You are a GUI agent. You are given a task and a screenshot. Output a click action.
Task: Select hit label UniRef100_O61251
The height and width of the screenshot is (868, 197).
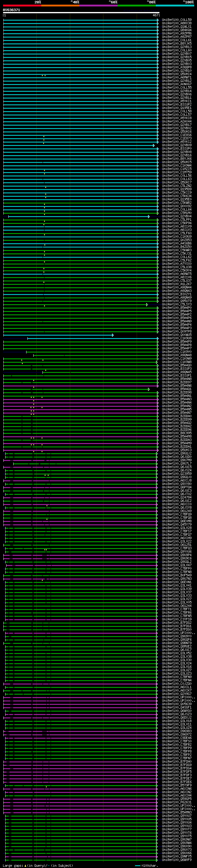(177, 544)
